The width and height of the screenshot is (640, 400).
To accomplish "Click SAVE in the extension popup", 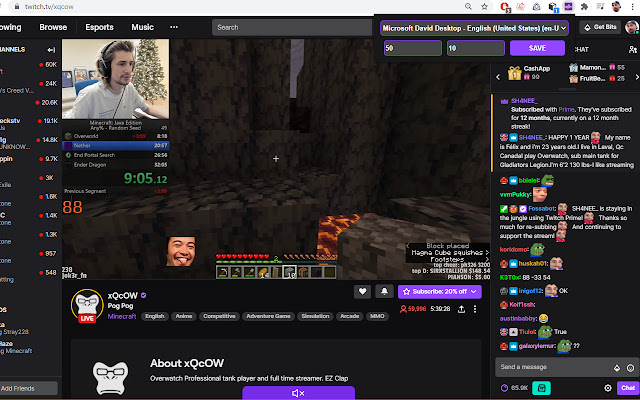I will pos(537,48).
